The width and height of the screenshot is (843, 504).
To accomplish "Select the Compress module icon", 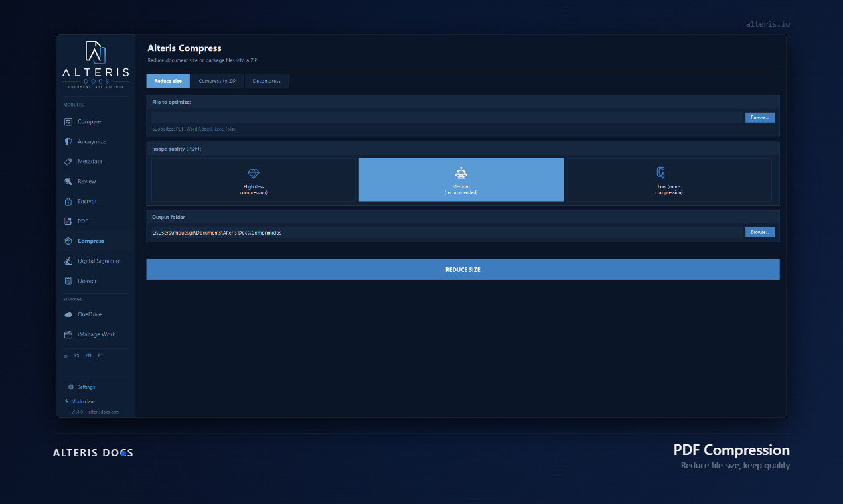I will pos(68,241).
